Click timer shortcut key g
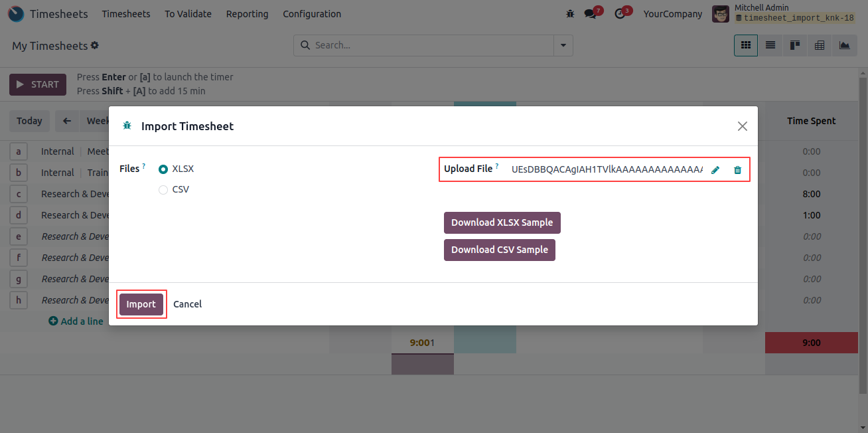Image resolution: width=868 pixels, height=433 pixels. (x=18, y=279)
